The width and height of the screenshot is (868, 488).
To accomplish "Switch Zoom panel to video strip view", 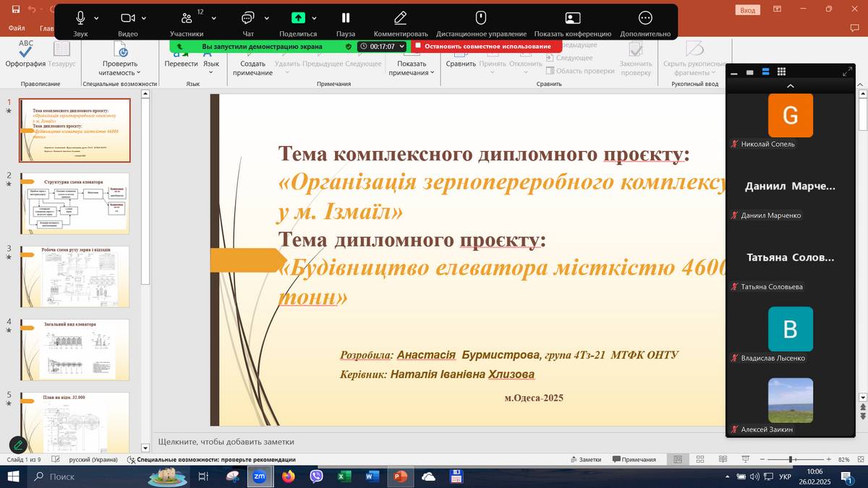I will click(x=765, y=72).
